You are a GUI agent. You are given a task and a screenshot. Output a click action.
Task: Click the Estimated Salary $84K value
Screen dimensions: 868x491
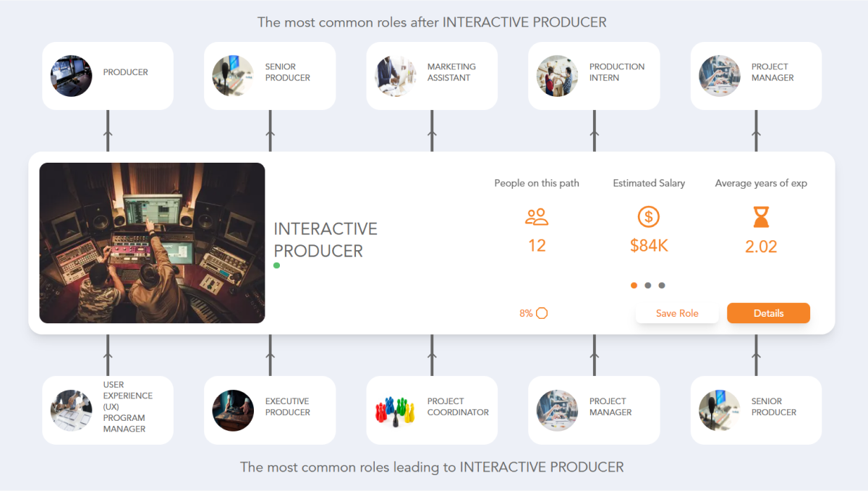tap(648, 245)
